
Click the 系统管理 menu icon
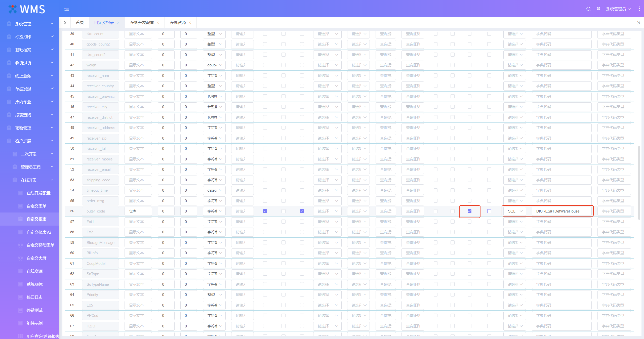[x=9, y=24]
